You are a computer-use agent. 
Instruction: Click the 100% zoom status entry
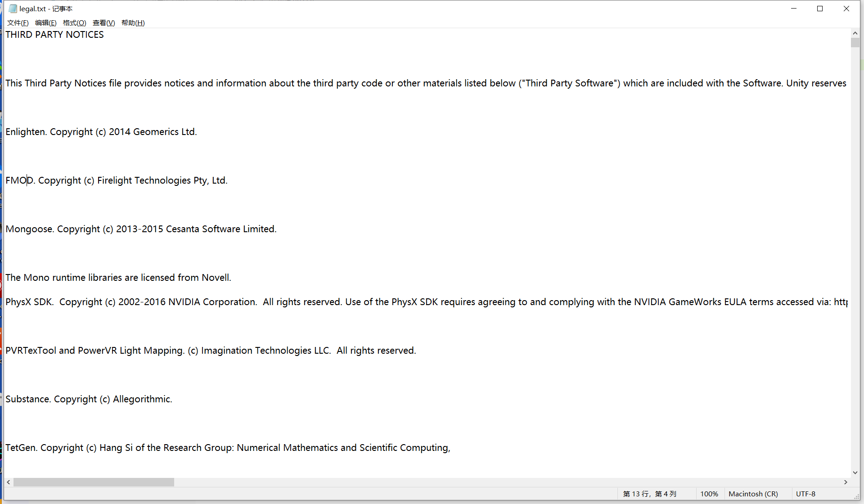(x=709, y=494)
